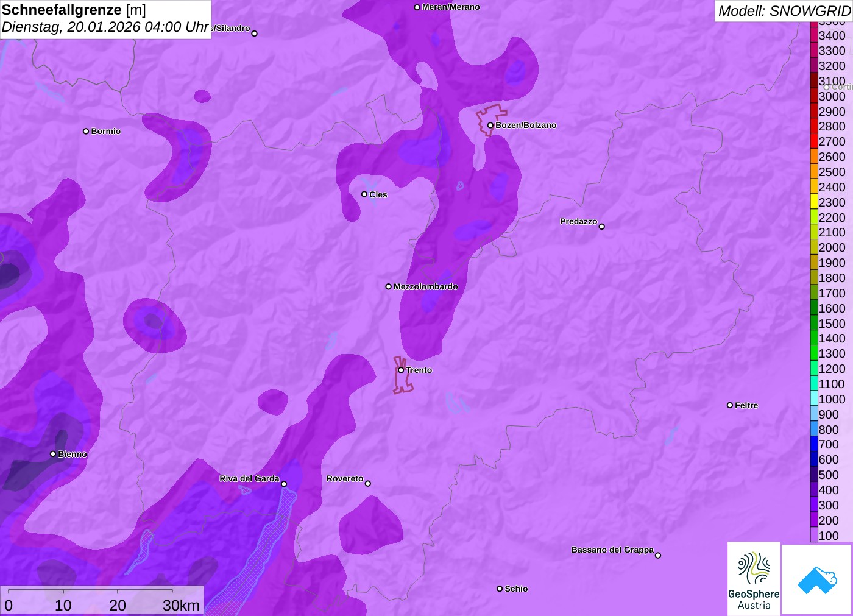Click the 'Modell: SNOWGRID' label
This screenshot has height=616, width=853.
[x=784, y=11]
